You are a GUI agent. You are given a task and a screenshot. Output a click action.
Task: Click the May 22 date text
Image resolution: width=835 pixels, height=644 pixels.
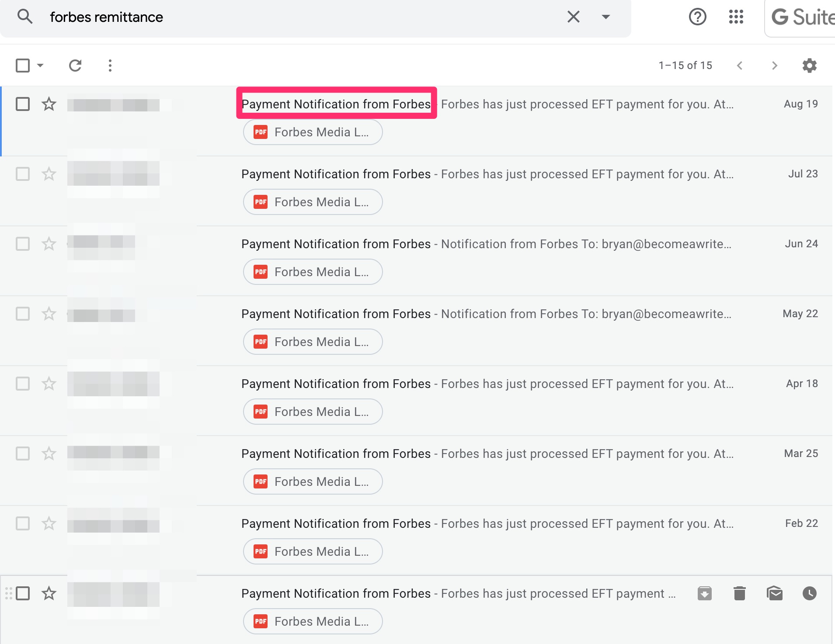tap(800, 314)
